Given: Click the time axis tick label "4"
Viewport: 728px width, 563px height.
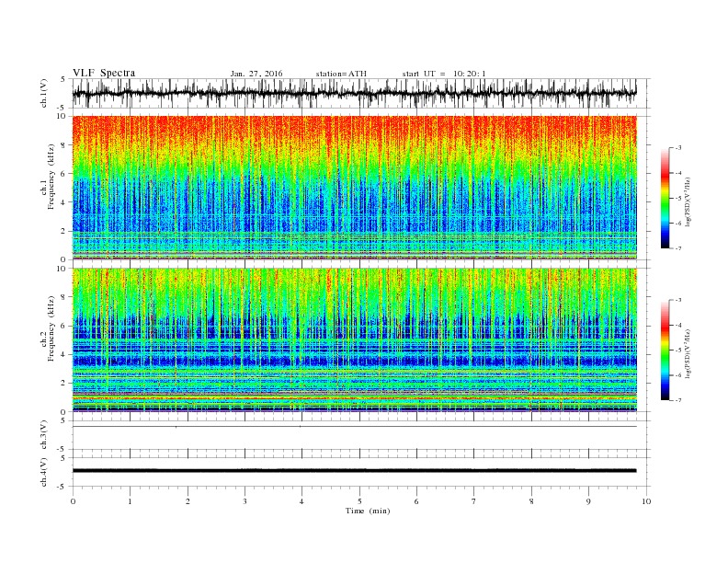Looking at the screenshot, I should click(x=301, y=501).
